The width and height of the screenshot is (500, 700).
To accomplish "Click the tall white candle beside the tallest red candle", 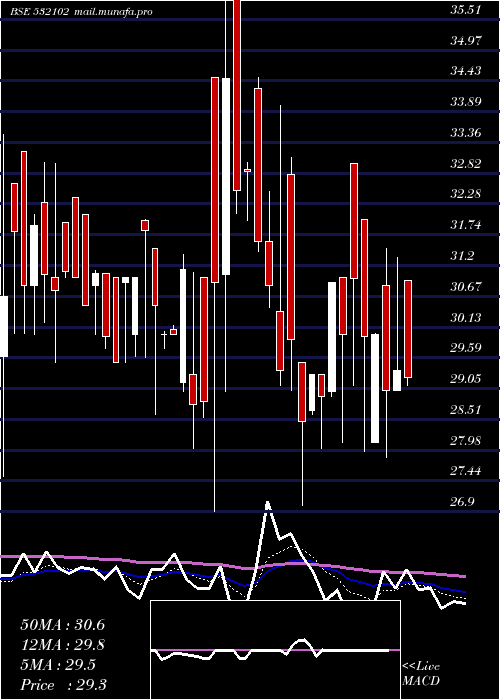I will (226, 176).
